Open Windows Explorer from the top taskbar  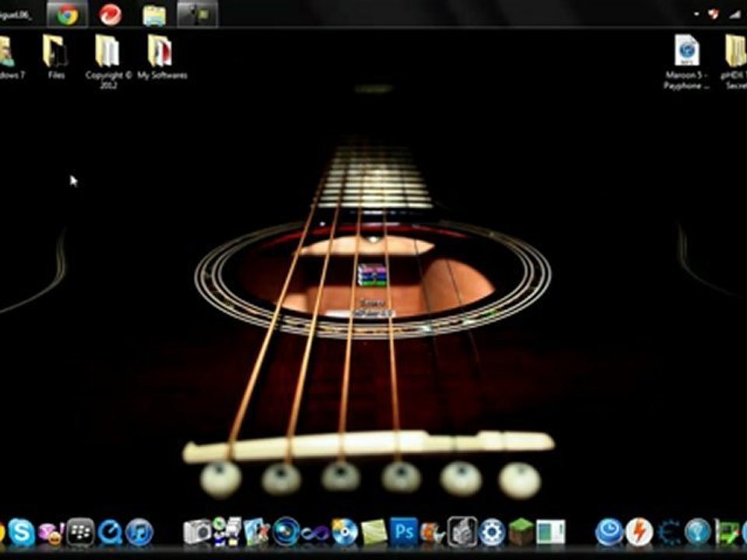(154, 16)
